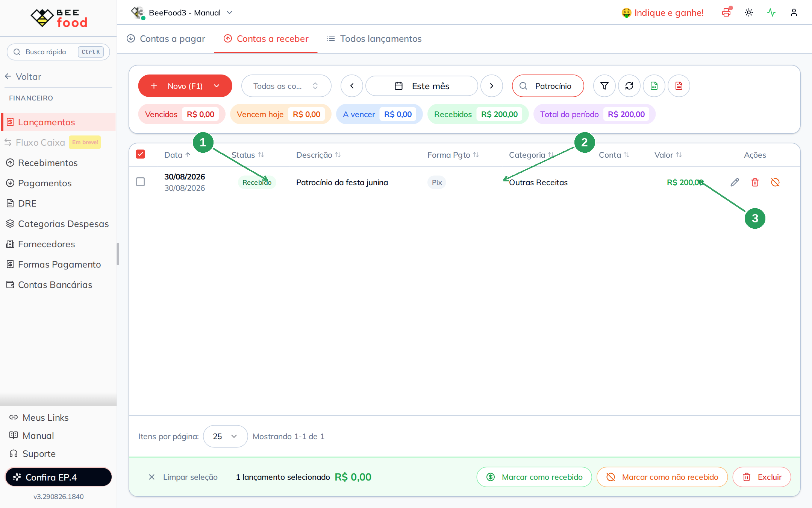Toggle the select-all header checkbox

141,154
